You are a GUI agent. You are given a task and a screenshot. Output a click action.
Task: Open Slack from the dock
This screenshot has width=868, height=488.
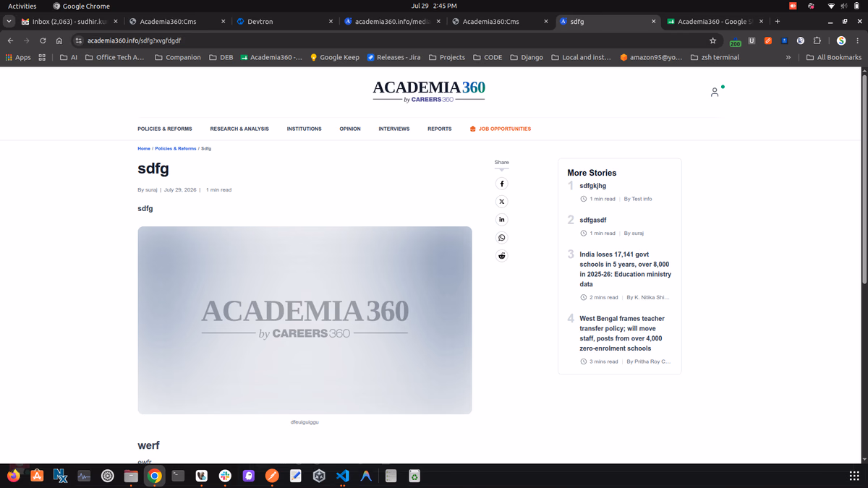click(225, 476)
